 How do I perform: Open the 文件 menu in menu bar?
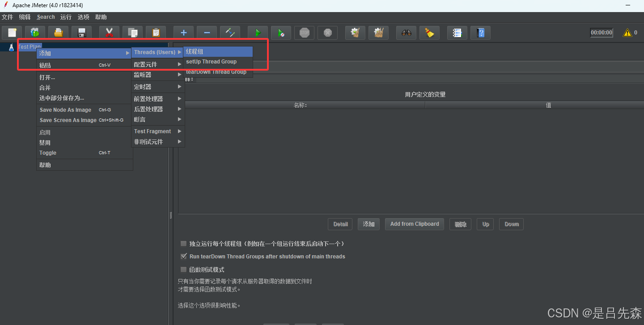coord(8,17)
